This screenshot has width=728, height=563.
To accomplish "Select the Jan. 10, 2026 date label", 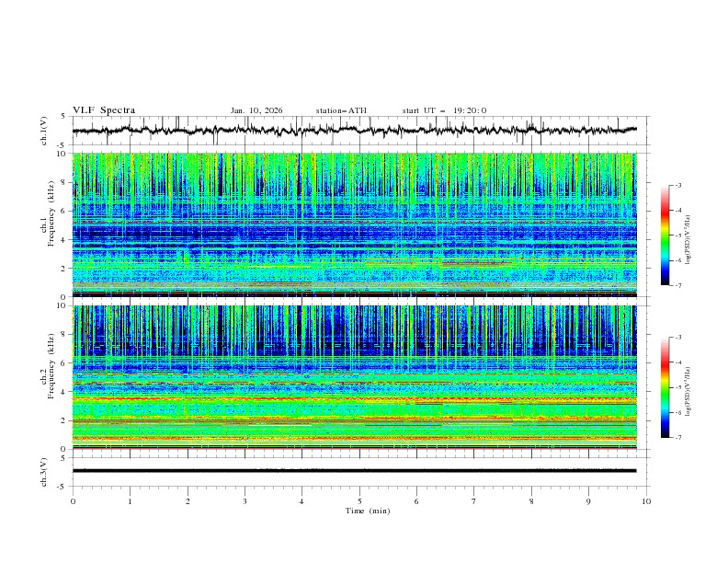I will pos(256,110).
